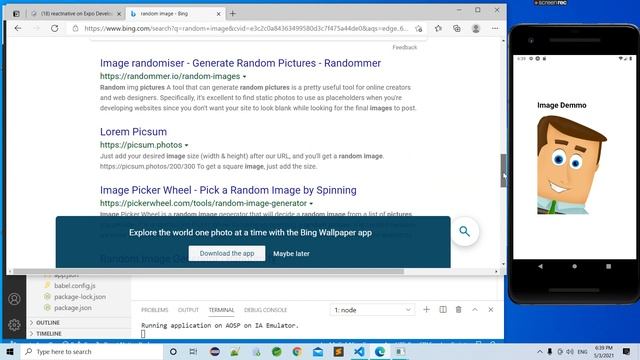Create a new VS Code terminal
Image resolution: width=640 pixels, height=360 pixels.
click(426, 310)
